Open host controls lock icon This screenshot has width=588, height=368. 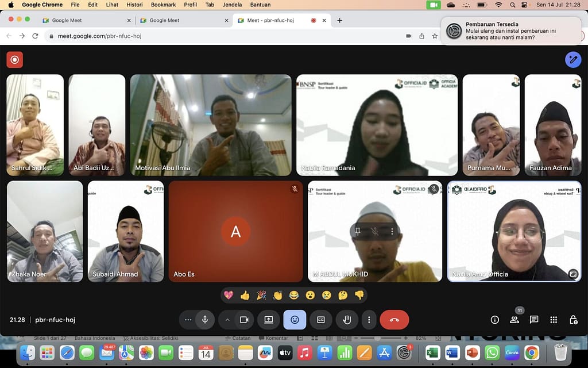click(x=573, y=320)
